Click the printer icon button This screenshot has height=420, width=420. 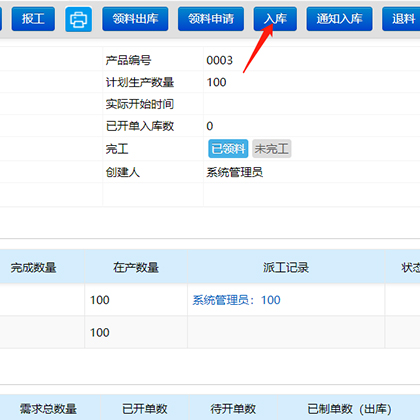[x=78, y=19]
